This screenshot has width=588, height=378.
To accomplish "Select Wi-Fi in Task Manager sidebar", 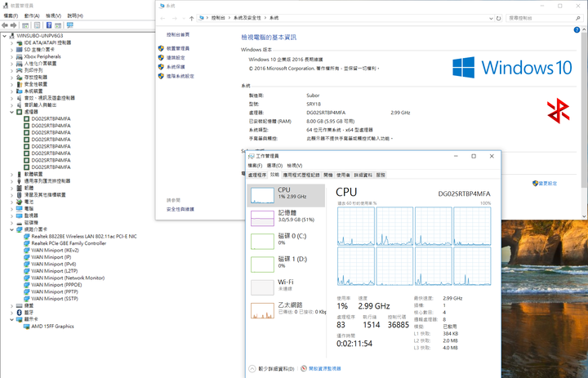I will 286,287.
